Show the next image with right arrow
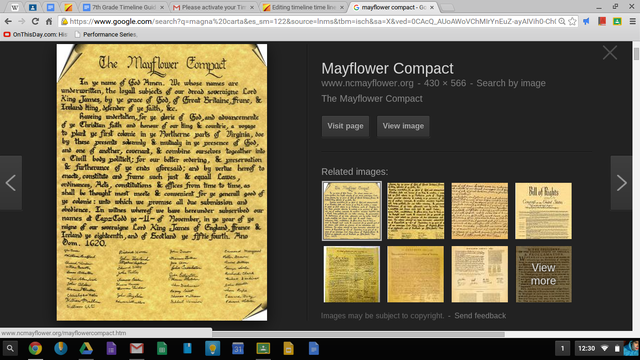Viewport: 640px width, 360px height. (x=621, y=183)
